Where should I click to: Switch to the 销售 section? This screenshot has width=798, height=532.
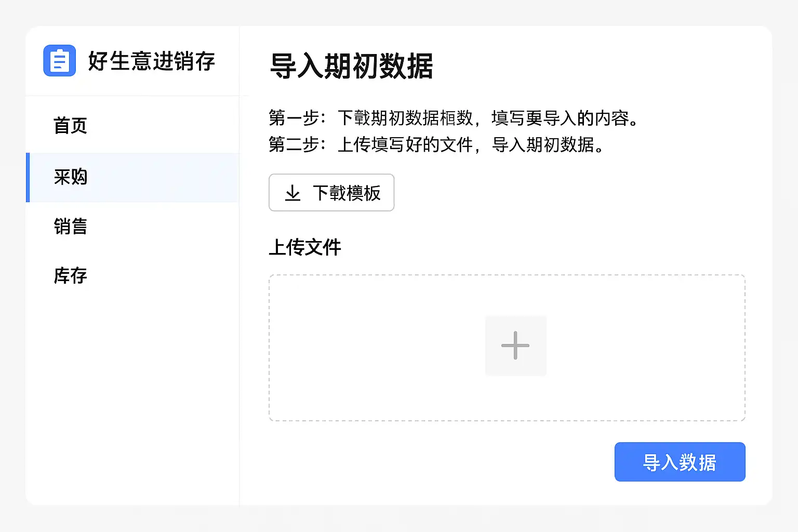point(71,227)
